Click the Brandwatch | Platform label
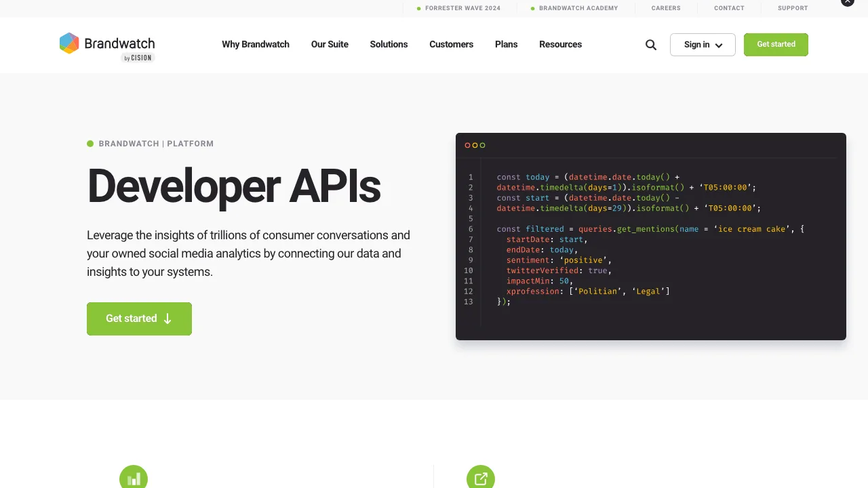This screenshot has height=488, width=868. click(x=156, y=144)
